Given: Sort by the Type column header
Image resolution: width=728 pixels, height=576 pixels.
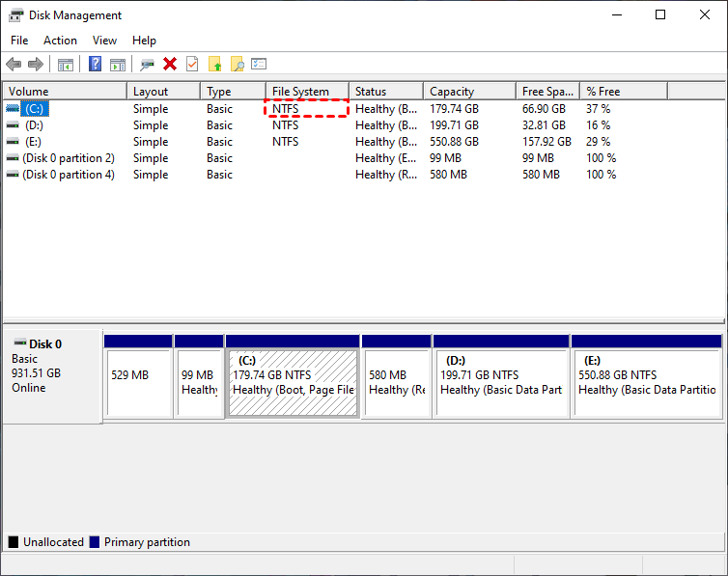Looking at the screenshot, I should coord(234,92).
